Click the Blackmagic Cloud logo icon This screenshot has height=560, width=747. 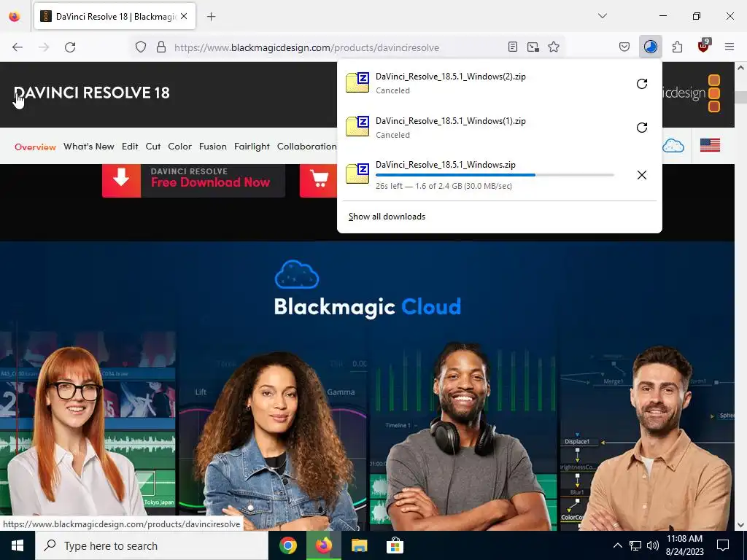coord(297,275)
